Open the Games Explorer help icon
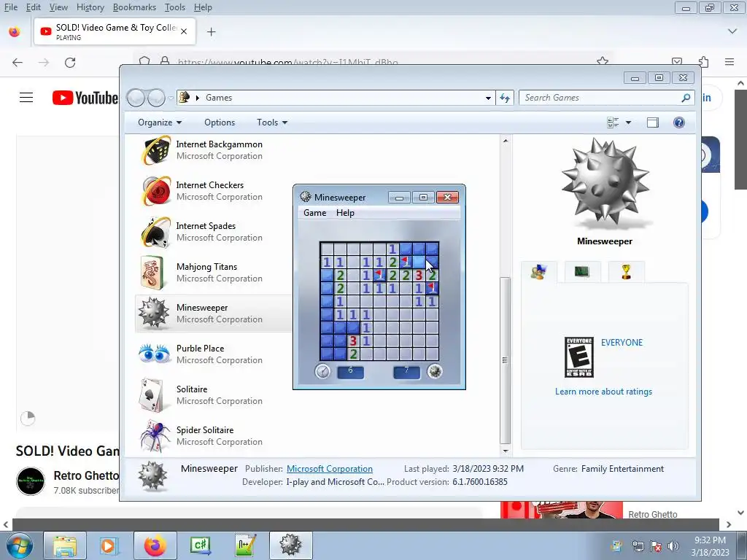 point(679,122)
